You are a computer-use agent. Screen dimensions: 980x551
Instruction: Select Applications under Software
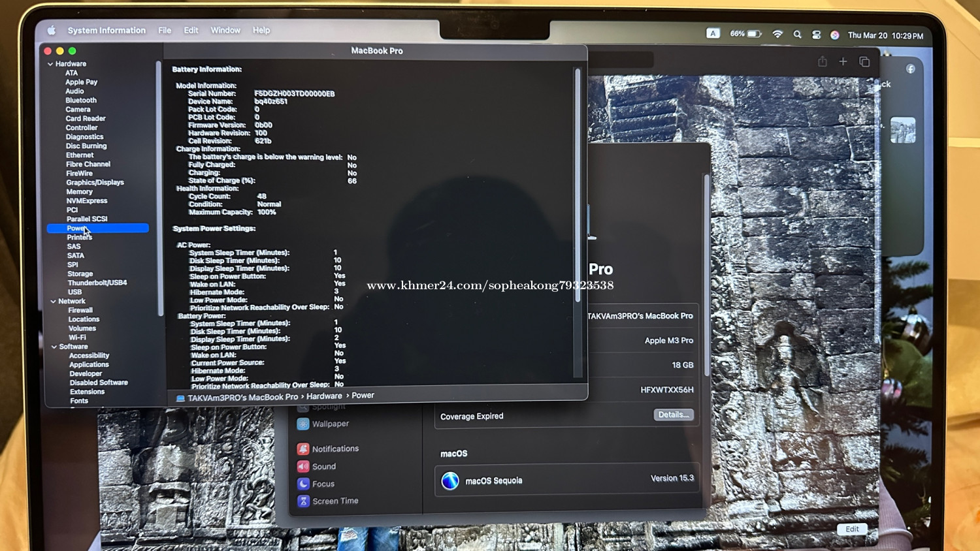(x=89, y=365)
